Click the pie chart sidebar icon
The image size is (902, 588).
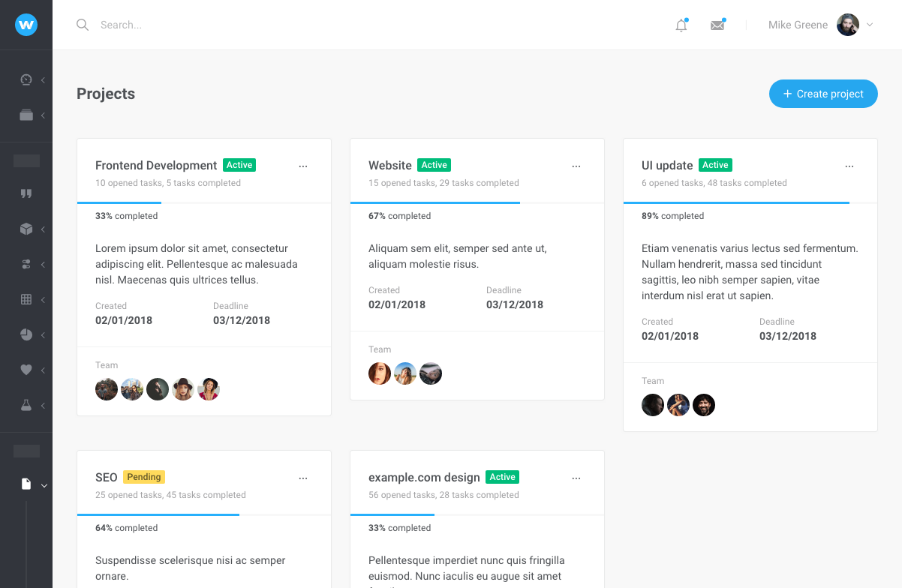pyautogui.click(x=26, y=334)
